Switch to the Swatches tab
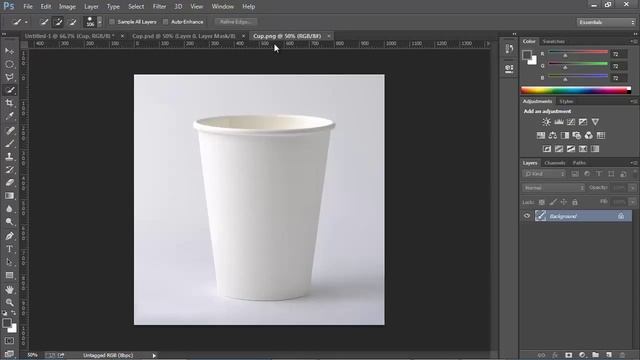This screenshot has height=360, width=640. [x=553, y=41]
